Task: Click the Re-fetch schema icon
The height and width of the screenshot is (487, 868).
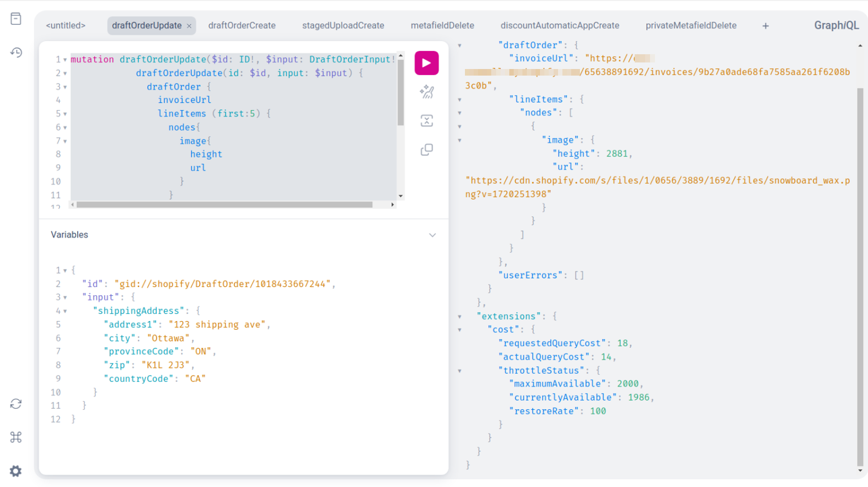Action: (x=16, y=404)
